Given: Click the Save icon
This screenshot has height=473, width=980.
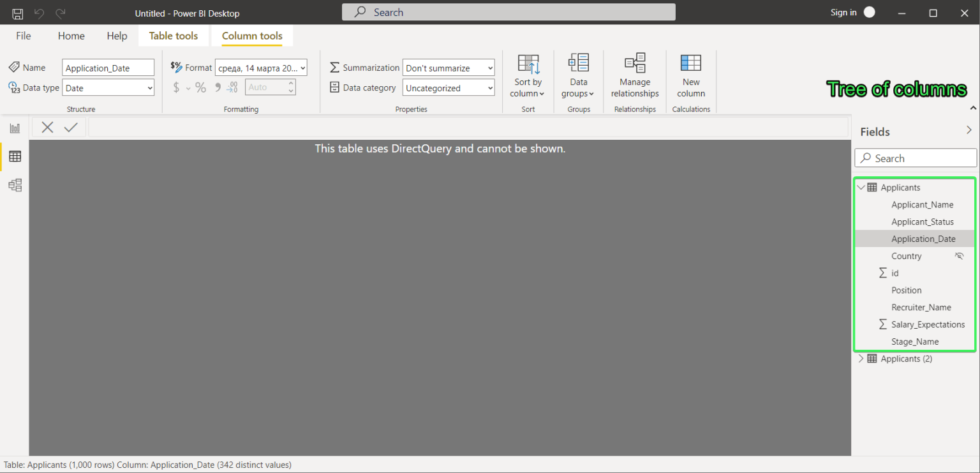Looking at the screenshot, I should point(17,13).
